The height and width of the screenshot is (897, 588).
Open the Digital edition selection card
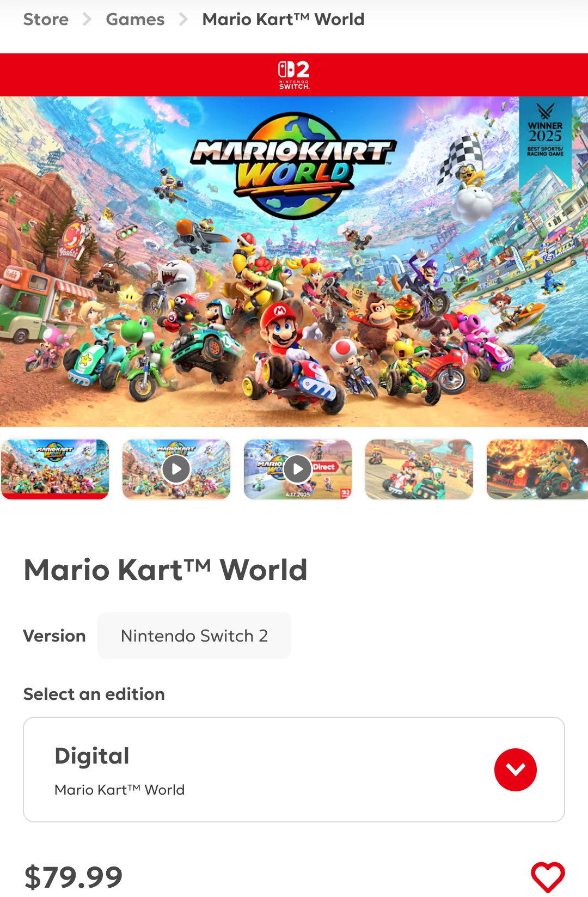pos(294,770)
